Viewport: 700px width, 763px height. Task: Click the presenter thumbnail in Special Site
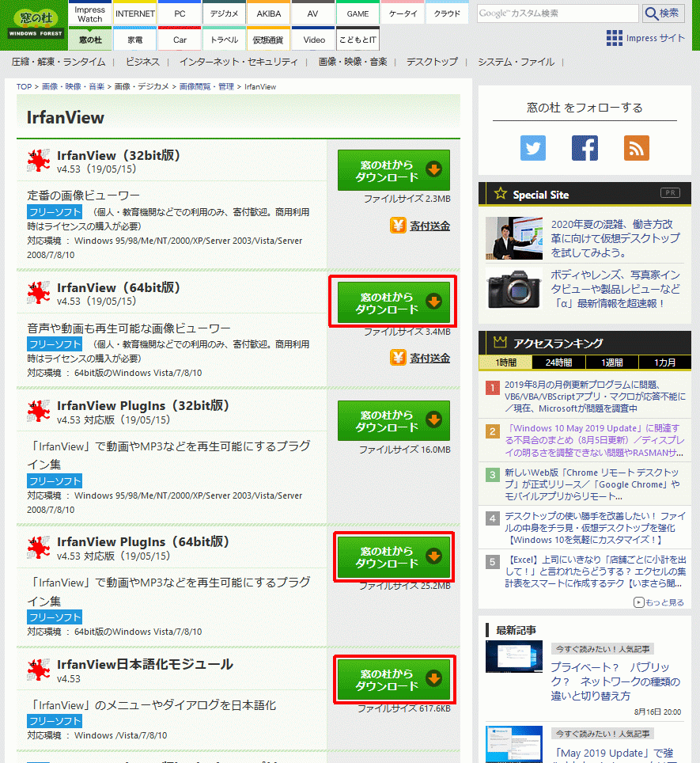(514, 238)
